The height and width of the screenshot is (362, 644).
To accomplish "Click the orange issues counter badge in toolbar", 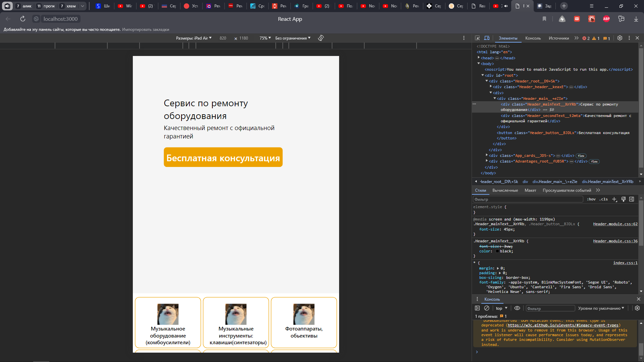I will 607,38.
